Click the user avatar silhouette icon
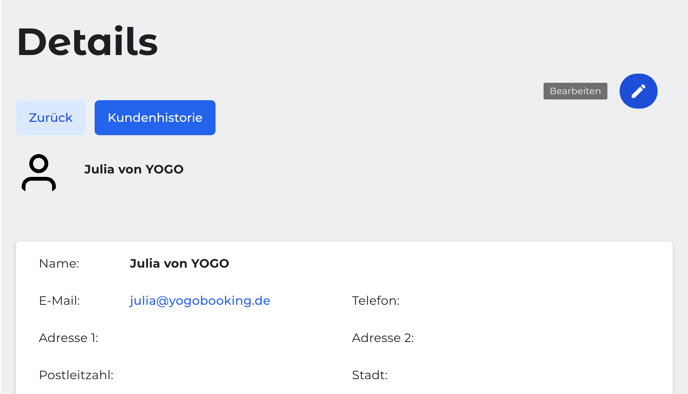The height and width of the screenshot is (394, 688). (x=39, y=172)
